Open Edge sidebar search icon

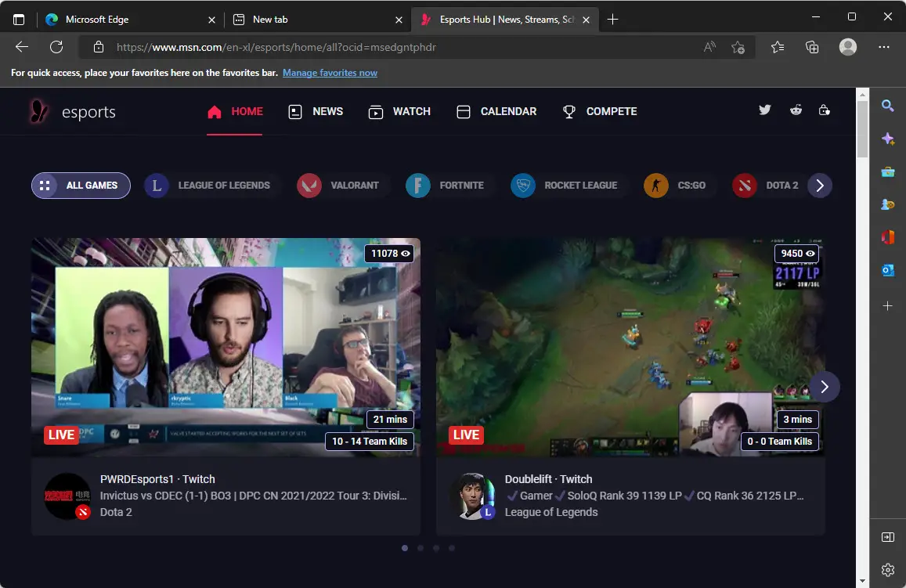click(x=887, y=106)
